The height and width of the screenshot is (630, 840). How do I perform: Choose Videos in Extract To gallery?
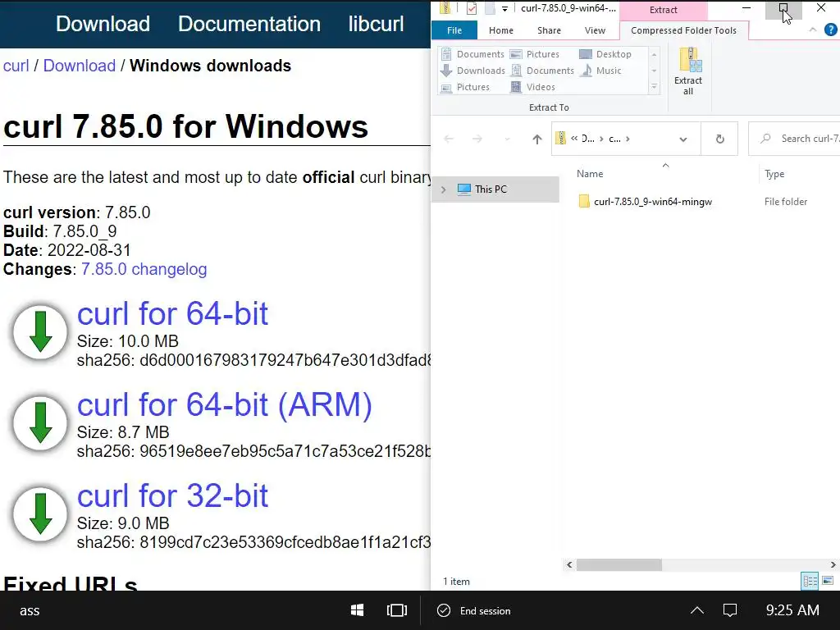(x=532, y=87)
